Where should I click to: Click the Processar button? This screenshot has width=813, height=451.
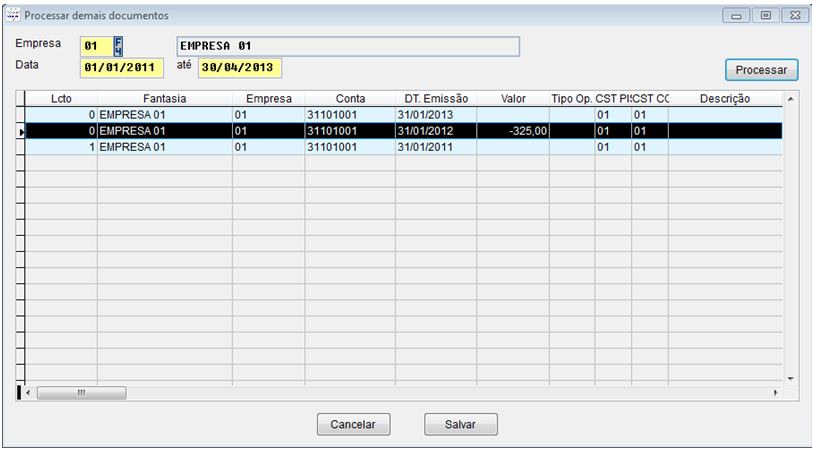(761, 70)
